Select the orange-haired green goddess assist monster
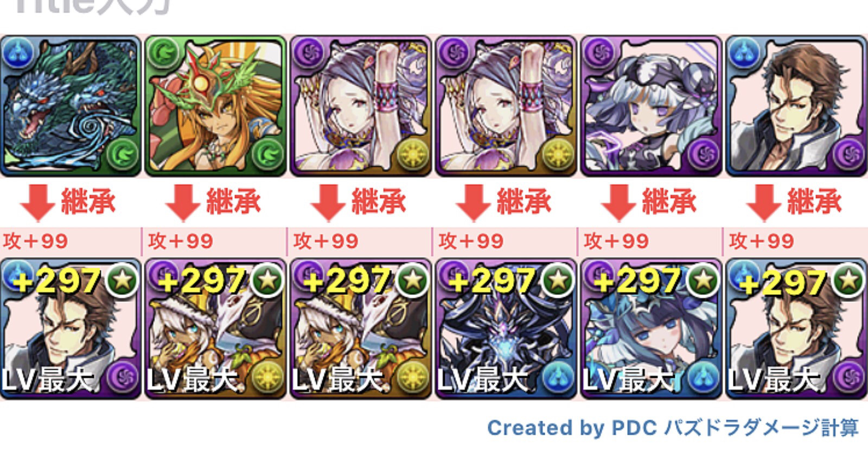The image size is (868, 457). tap(215, 106)
